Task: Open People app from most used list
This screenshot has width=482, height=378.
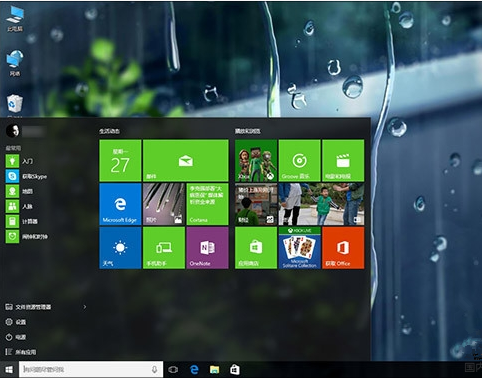Action: point(20,206)
